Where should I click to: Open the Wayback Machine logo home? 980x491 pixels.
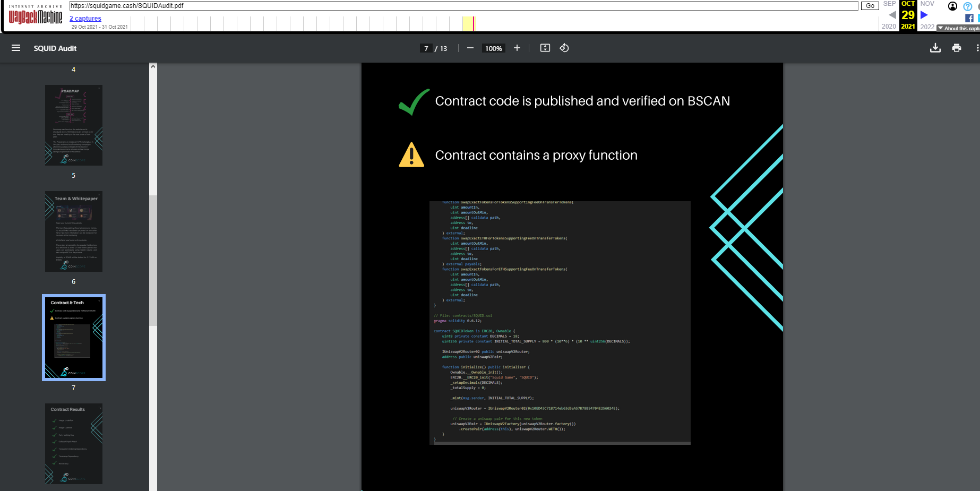tap(36, 15)
